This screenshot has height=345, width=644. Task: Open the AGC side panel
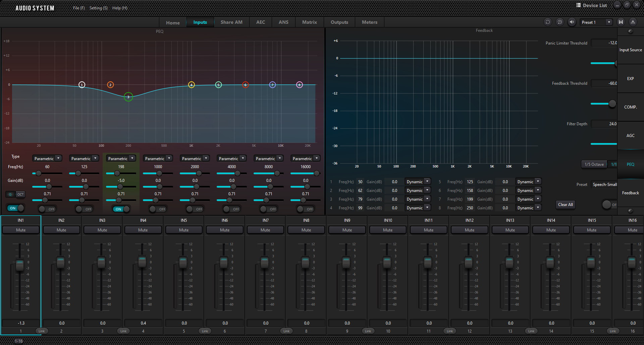coord(631,136)
